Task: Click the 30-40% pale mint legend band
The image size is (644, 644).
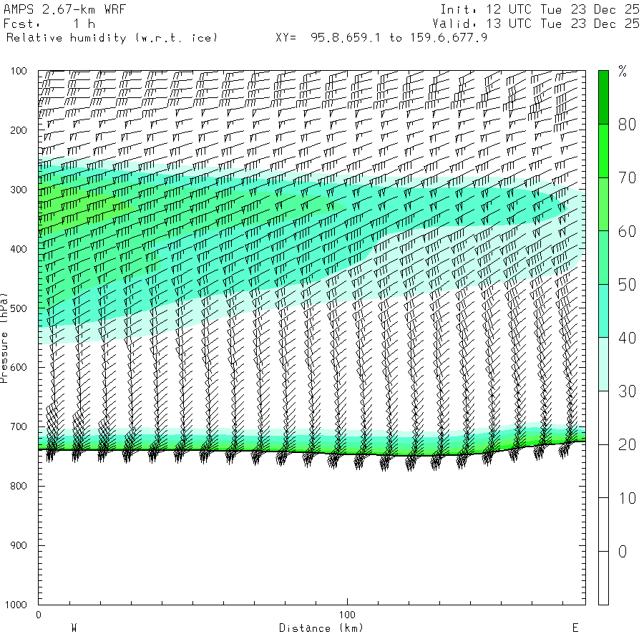Action: [603, 364]
